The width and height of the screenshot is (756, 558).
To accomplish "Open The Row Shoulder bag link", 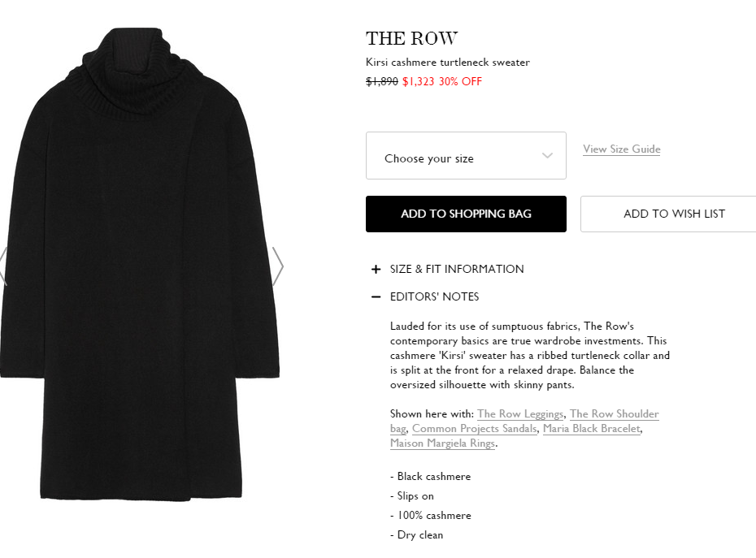I will tap(614, 414).
